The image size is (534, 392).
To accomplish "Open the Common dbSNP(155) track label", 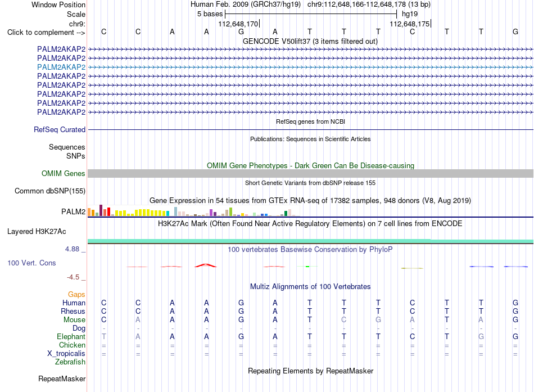I will [50, 191].
